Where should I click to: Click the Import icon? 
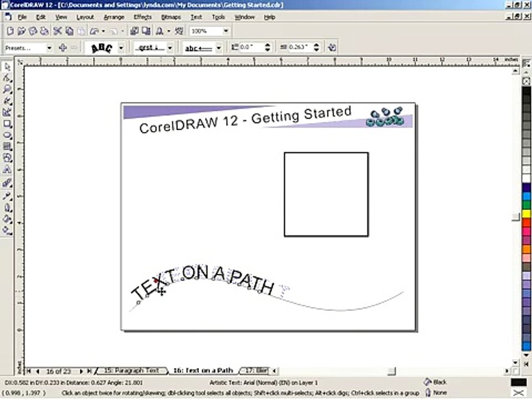click(x=134, y=31)
